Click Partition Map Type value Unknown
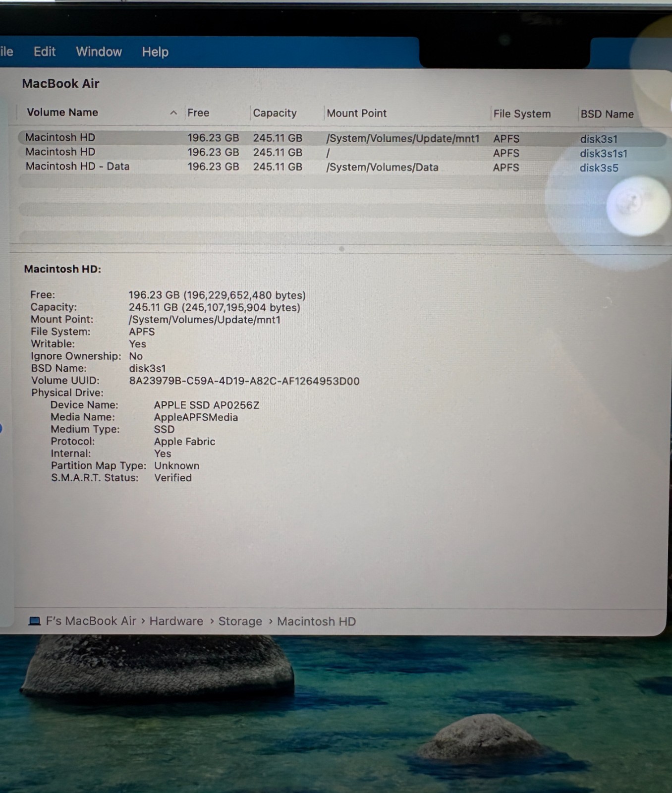672x793 pixels. [x=177, y=466]
